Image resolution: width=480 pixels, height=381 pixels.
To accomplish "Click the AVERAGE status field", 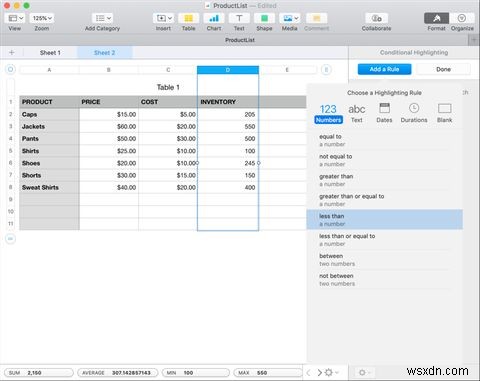I will click(117, 373).
